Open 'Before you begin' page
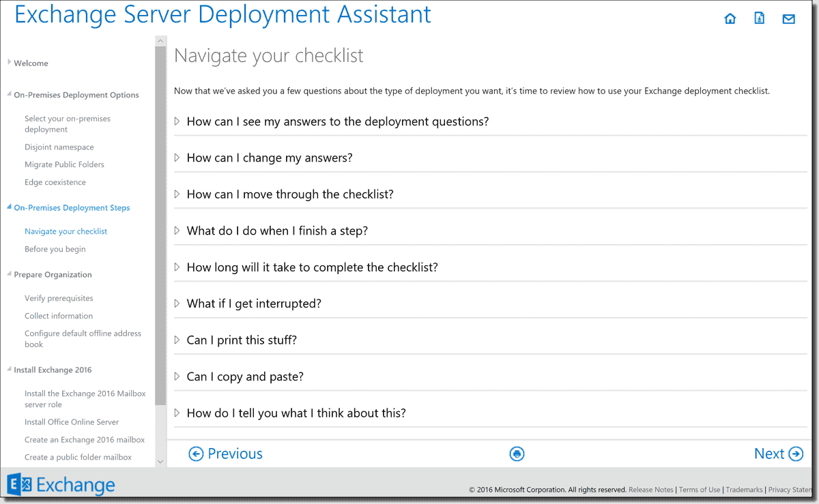819x504 pixels. [x=55, y=249]
